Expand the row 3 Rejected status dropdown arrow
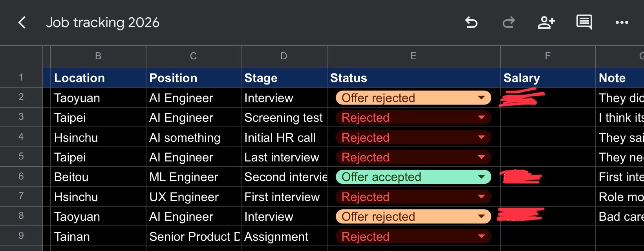The image size is (644, 251). [481, 117]
